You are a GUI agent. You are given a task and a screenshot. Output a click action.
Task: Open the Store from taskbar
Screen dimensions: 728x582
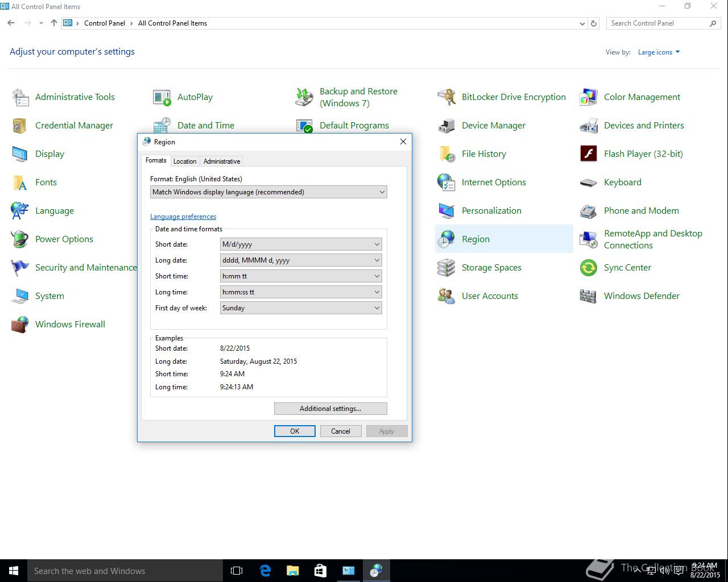(321, 571)
